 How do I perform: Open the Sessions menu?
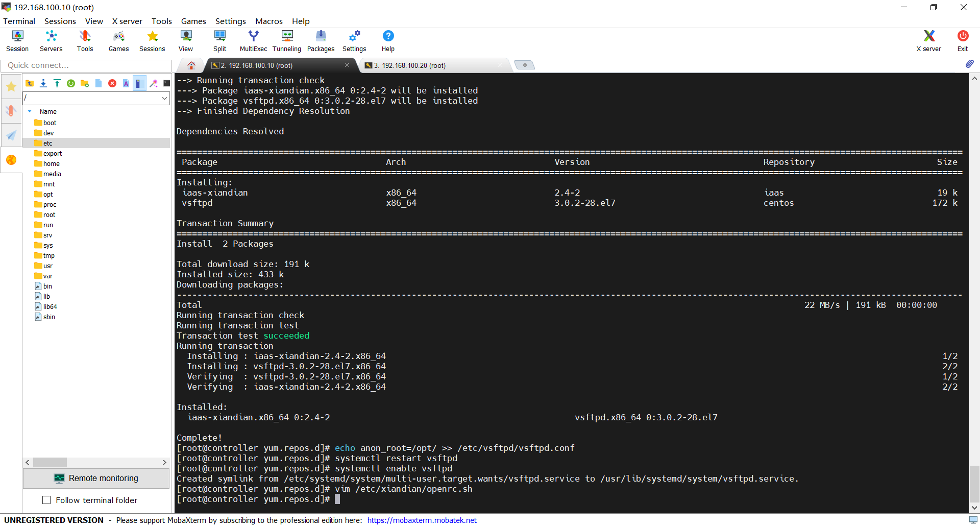coord(60,21)
